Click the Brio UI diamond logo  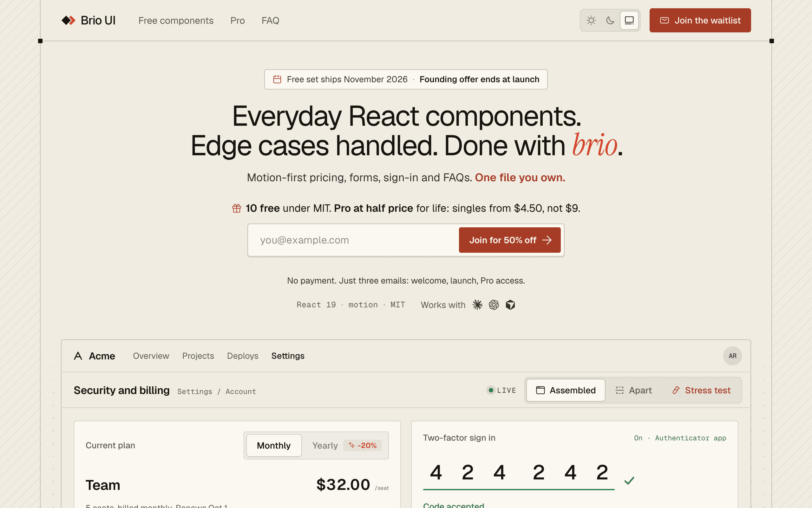pos(69,21)
